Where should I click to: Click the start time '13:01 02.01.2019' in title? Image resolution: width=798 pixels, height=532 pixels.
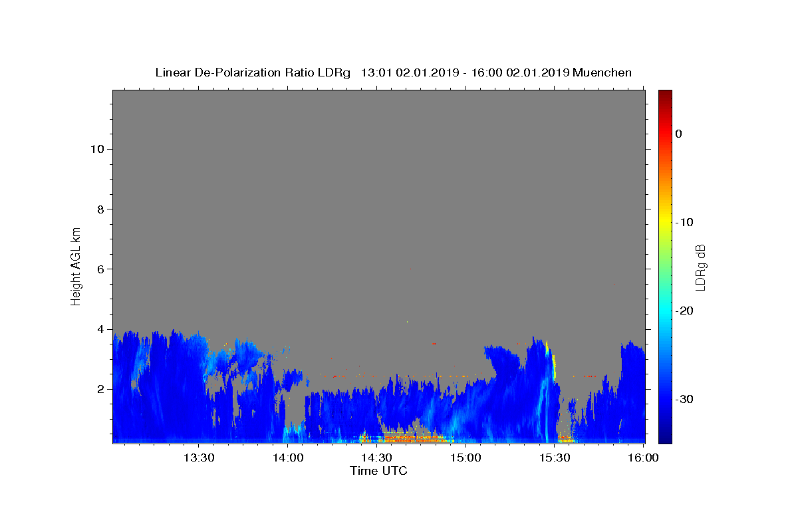pyautogui.click(x=409, y=72)
